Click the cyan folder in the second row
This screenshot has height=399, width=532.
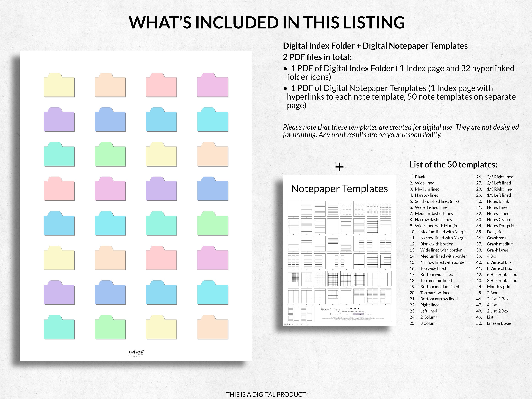tap(213, 120)
